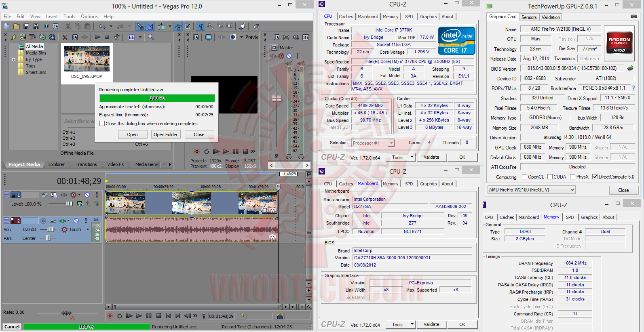Click the Play button in timeline transport

coord(139,316)
